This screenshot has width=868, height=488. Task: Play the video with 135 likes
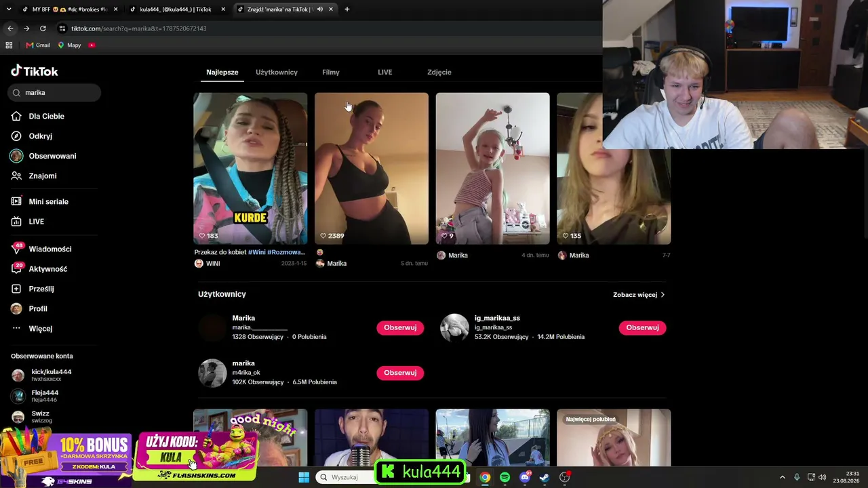(614, 197)
